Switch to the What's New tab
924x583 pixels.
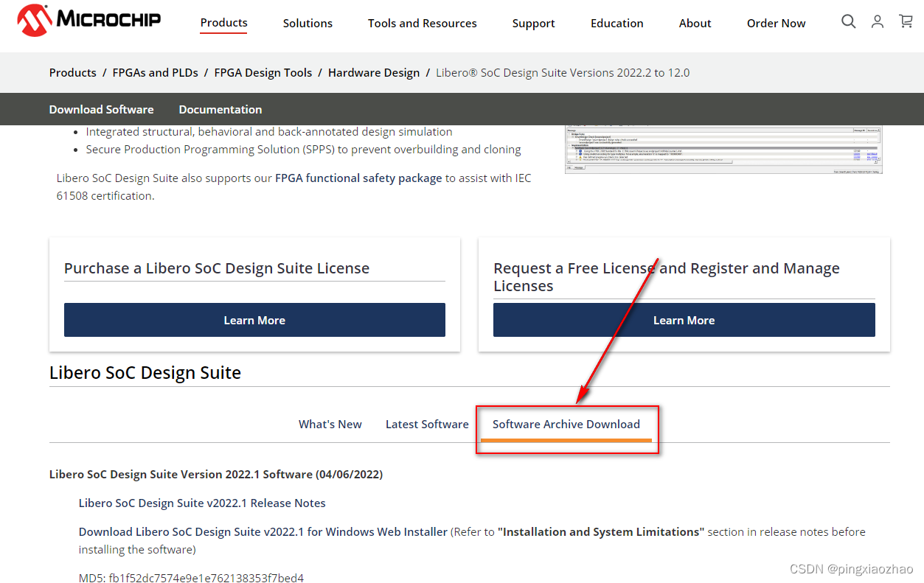tap(330, 424)
